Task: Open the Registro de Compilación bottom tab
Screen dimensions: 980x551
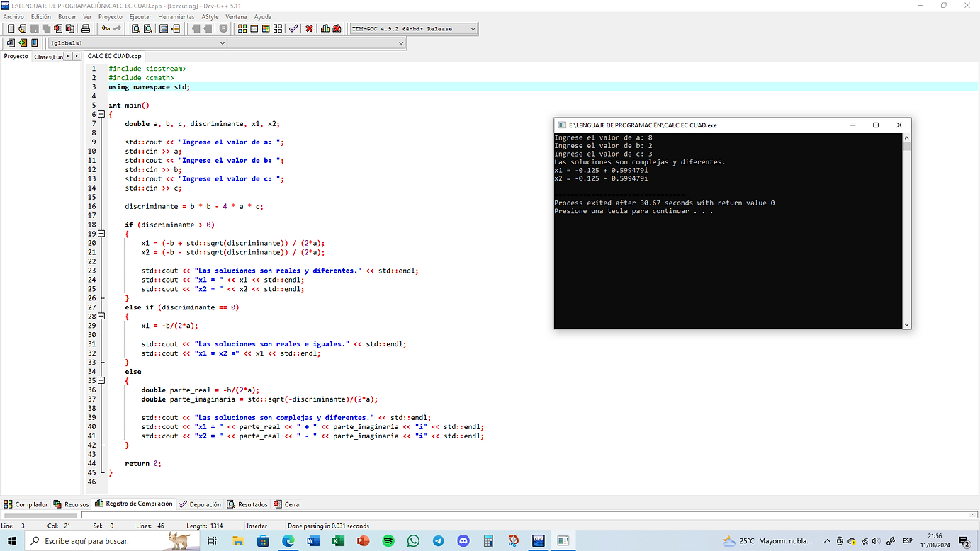Action: (134, 504)
